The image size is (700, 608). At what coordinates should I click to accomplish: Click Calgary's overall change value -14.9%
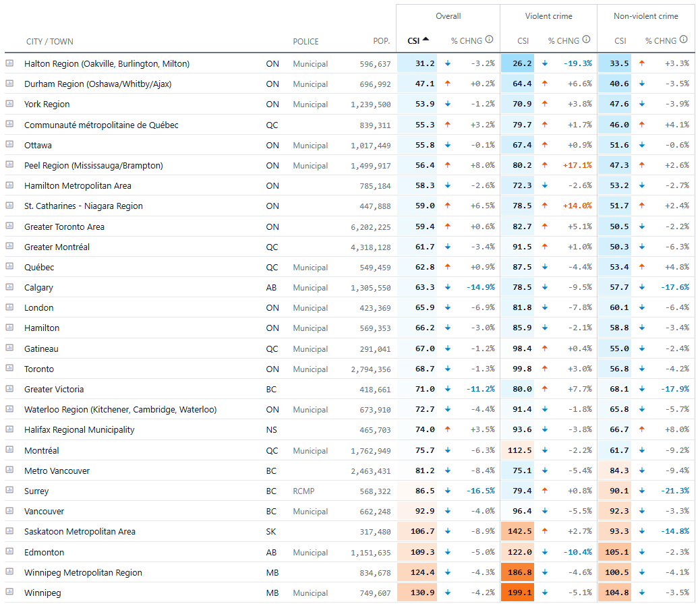click(480, 287)
